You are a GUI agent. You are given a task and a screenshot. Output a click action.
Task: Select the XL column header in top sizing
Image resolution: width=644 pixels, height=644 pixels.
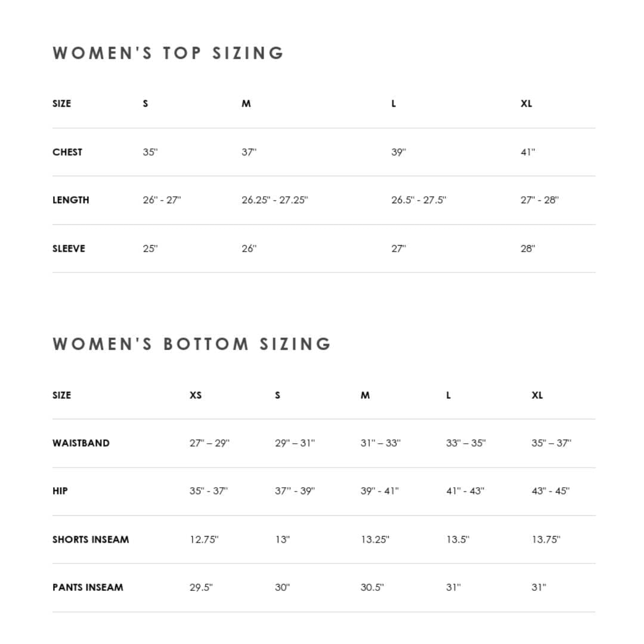click(527, 104)
